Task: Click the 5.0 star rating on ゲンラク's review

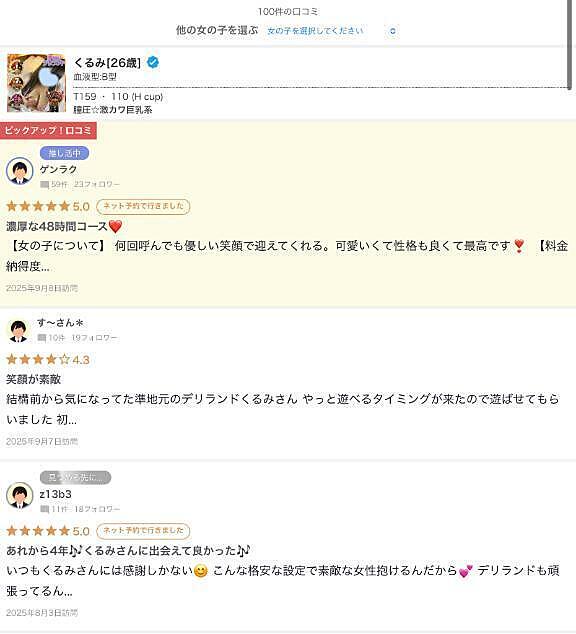Action: click(48, 206)
